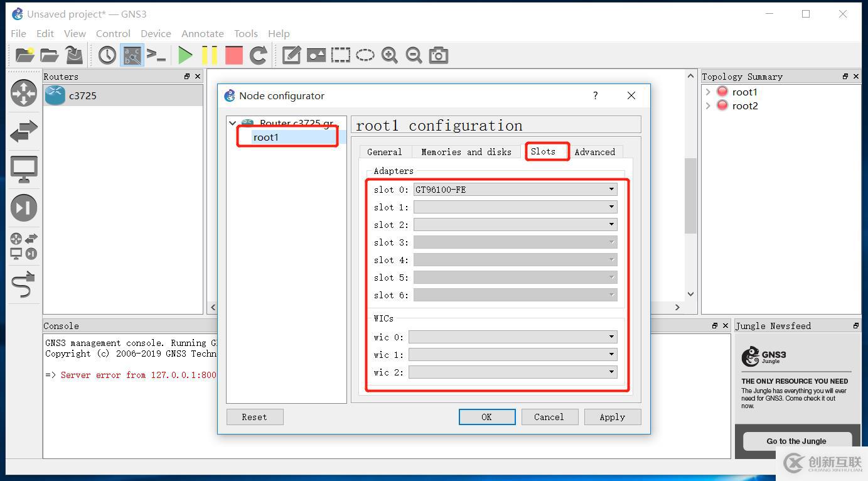Open the Control menu
The image size is (868, 481).
(x=113, y=34)
